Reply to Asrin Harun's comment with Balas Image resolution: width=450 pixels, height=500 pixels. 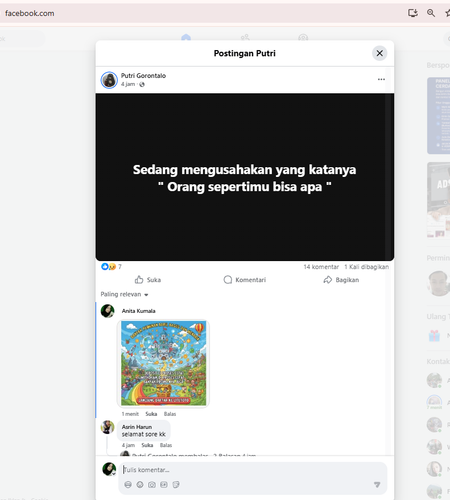click(166, 445)
